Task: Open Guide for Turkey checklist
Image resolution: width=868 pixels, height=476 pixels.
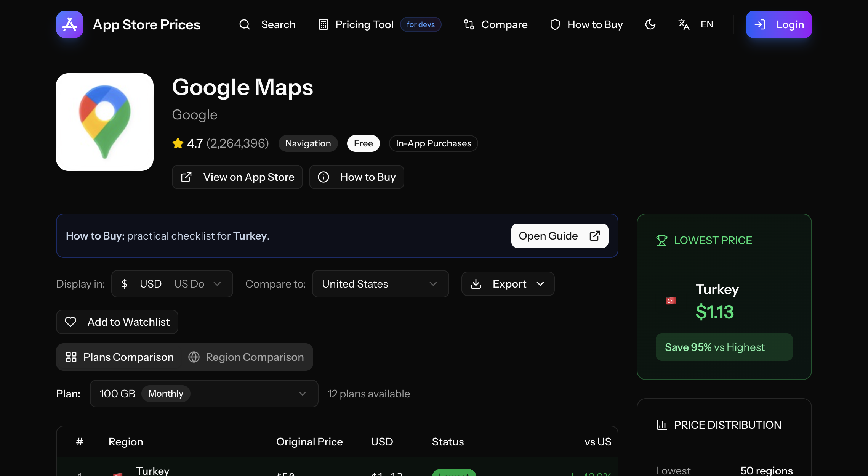Action: tap(559, 236)
